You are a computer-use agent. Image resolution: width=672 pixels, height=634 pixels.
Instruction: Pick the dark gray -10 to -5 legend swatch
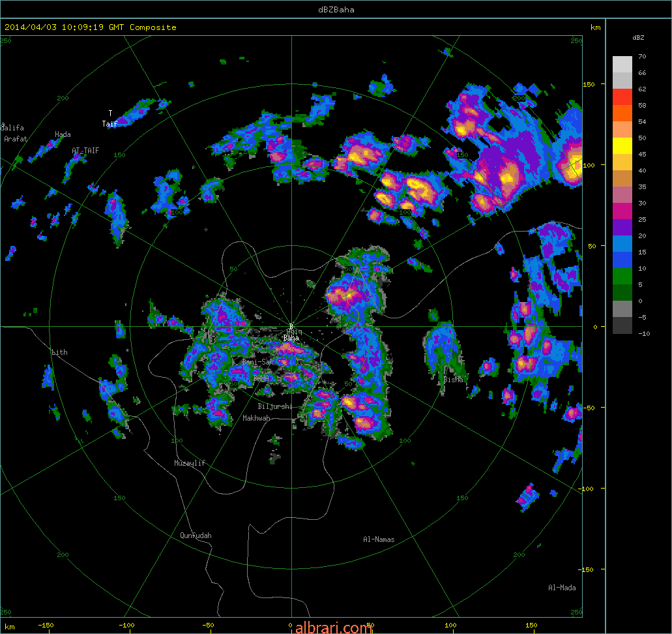[x=622, y=325]
